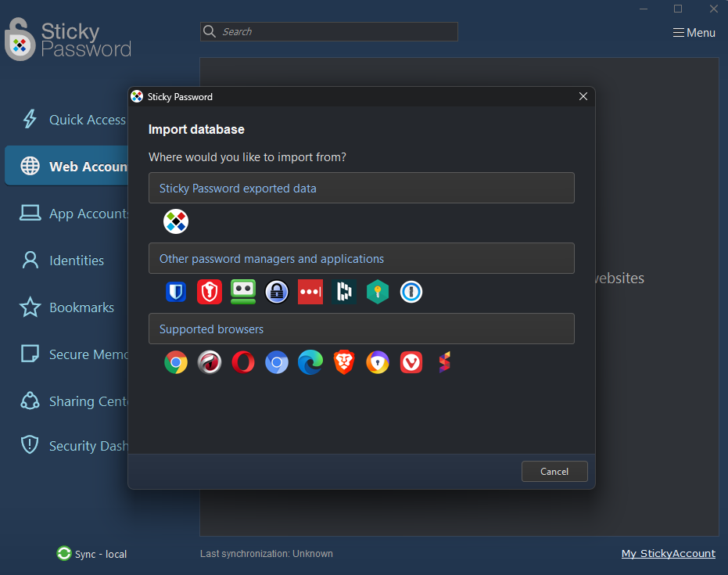728x575 pixels.
Task: Import from the Google Chrome browser icon
Action: pos(176,362)
